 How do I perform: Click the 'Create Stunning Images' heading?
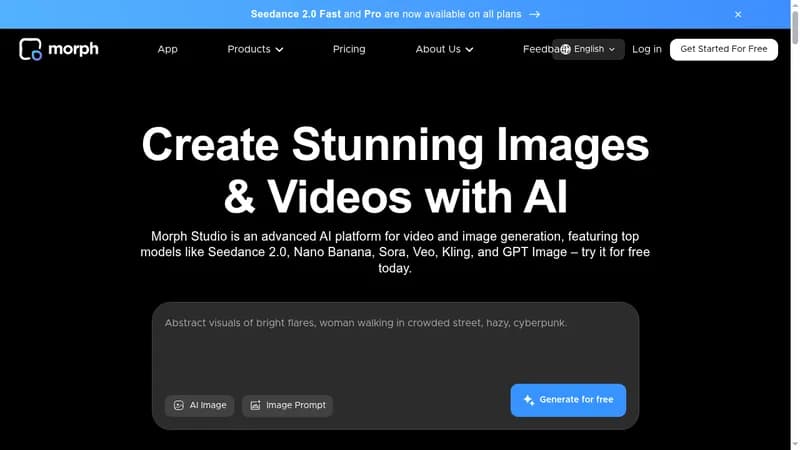[x=395, y=170]
